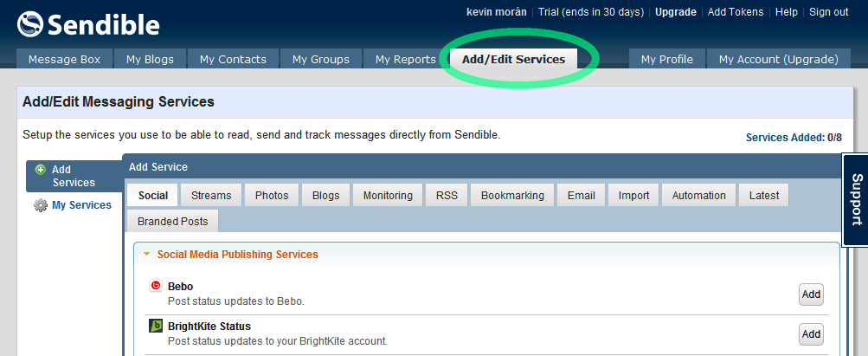Click the Sendible logo icon
The width and height of the screenshot is (868, 356).
click(x=31, y=24)
